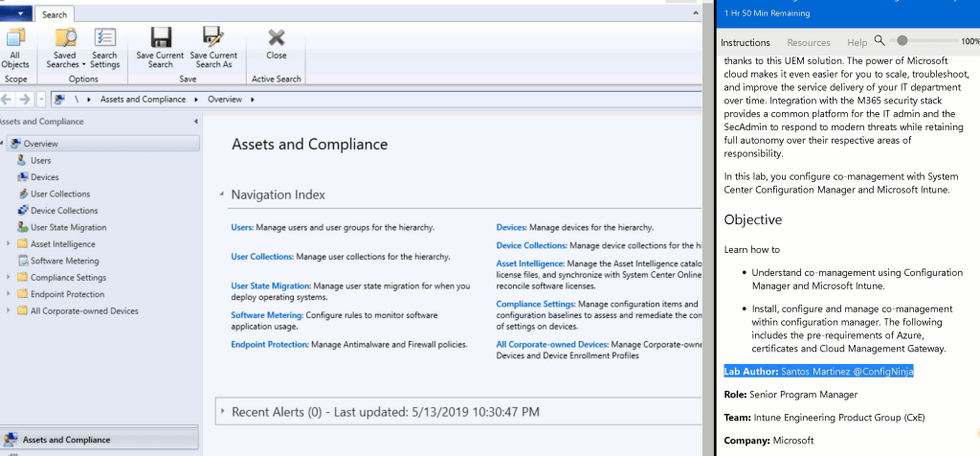Open User State Migration in the tree
Image resolution: width=980 pixels, height=456 pixels.
click(68, 228)
